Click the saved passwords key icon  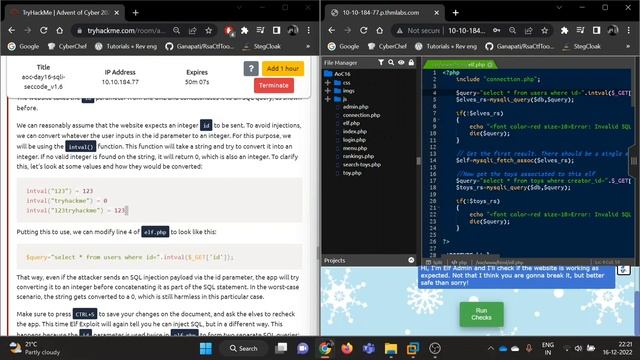pyautogui.click(x=496, y=31)
